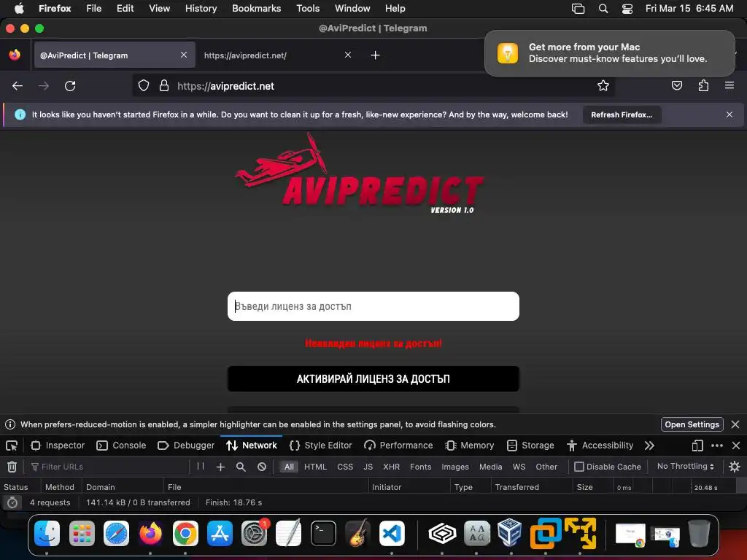Screen dimensions: 747x560
Task: Open Network settings gear icon
Action: tap(735, 467)
